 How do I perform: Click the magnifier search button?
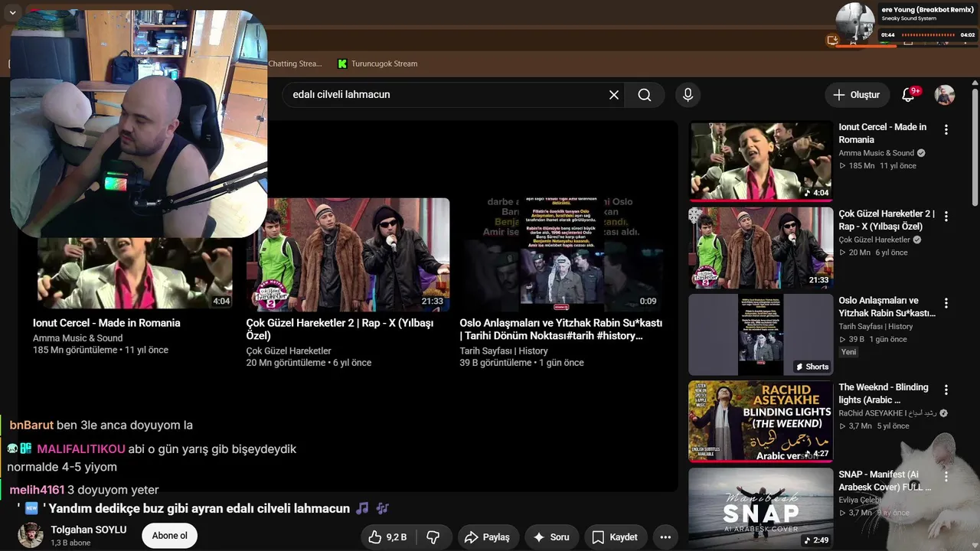click(x=645, y=95)
